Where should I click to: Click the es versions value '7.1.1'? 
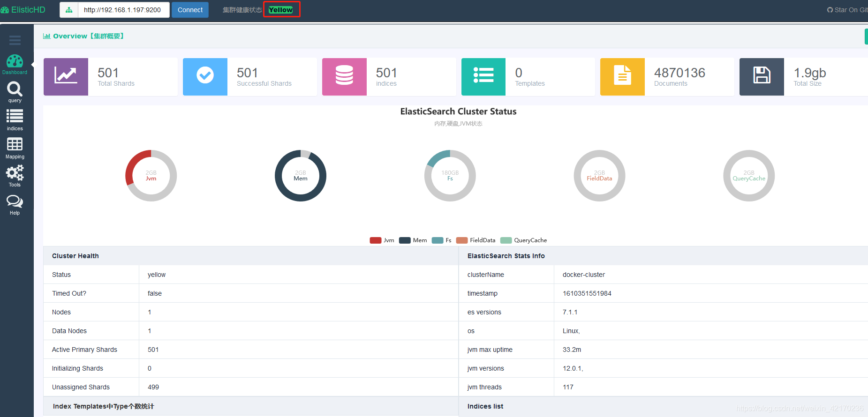point(570,312)
